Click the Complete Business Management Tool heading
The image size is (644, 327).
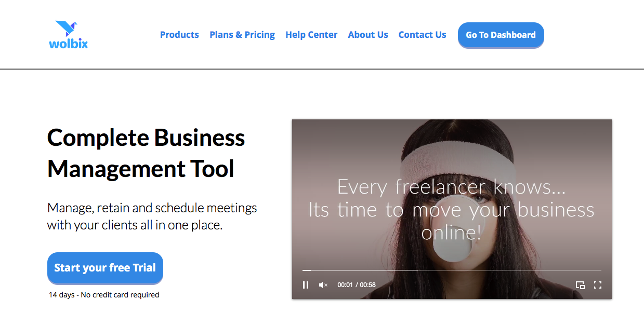point(146,153)
